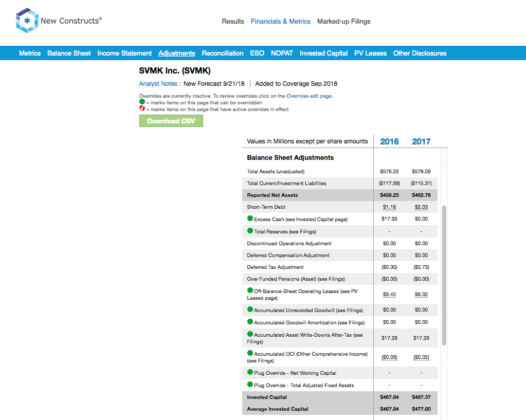Go to the Other Disclosures section

coord(420,53)
